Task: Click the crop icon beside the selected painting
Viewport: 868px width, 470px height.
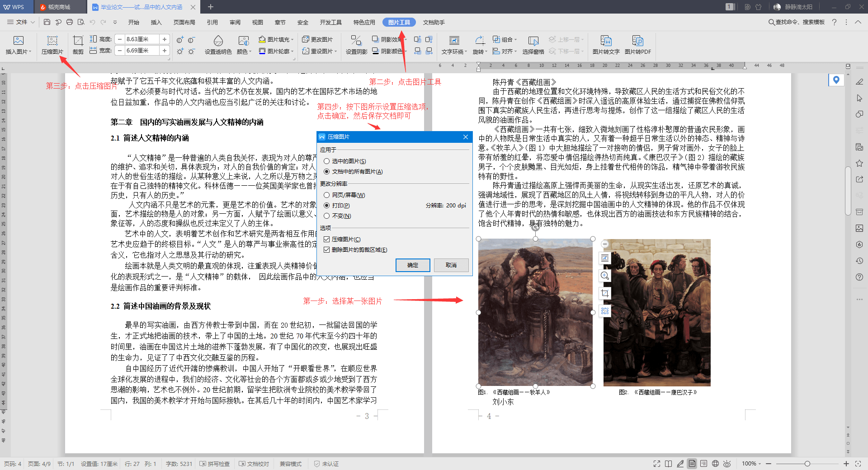Action: [x=605, y=293]
